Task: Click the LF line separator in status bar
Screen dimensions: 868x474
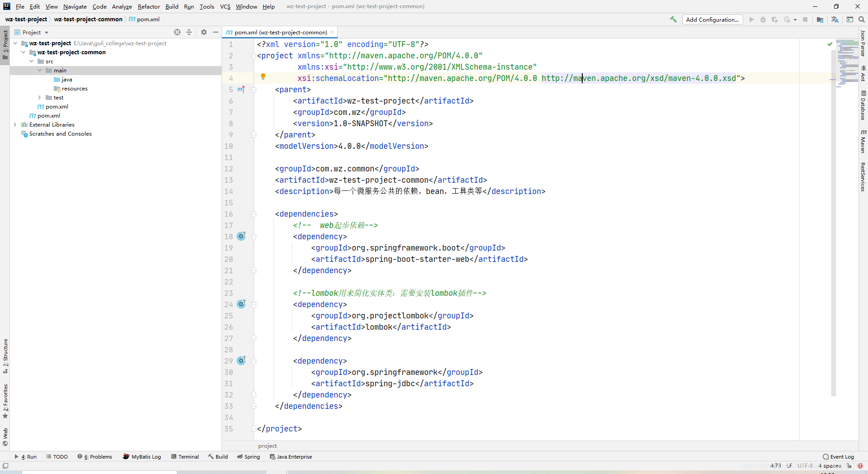Action: pos(789,466)
